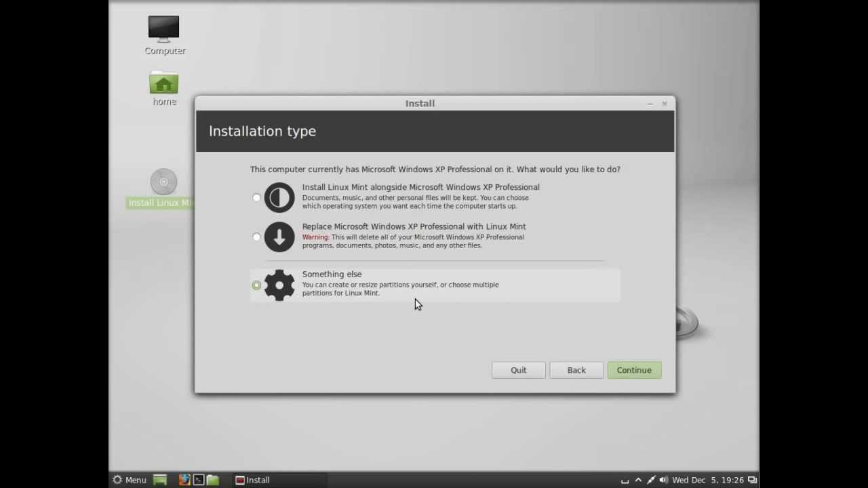The image size is (868, 488).
Task: Close the Install window
Action: [x=665, y=104]
